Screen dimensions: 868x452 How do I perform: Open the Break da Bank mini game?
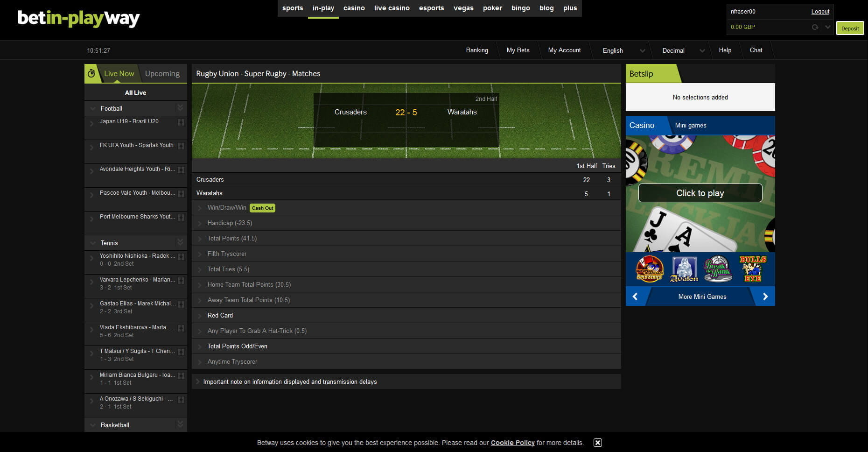coord(718,269)
